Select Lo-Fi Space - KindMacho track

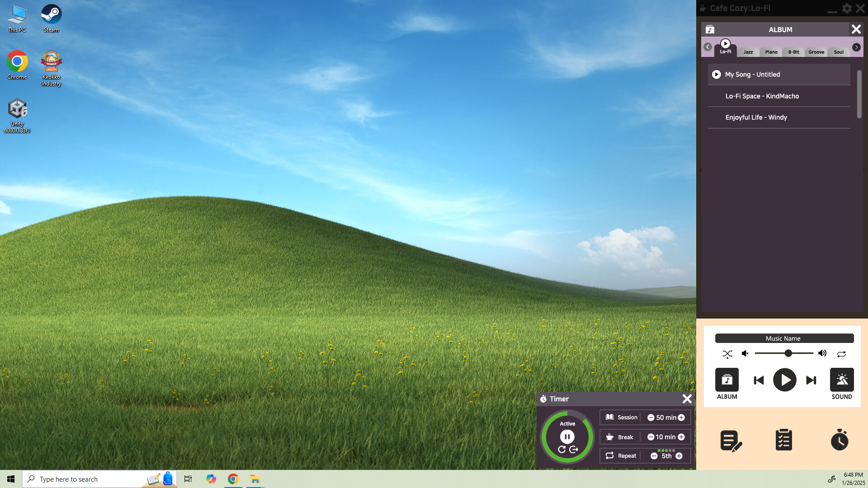(779, 96)
